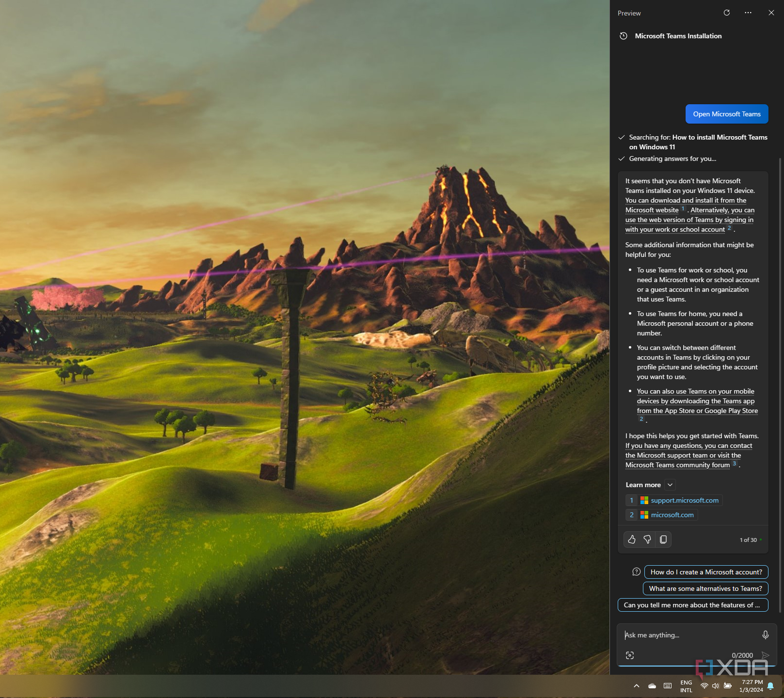Open chat history next to Microsoft Teams Installation
The image size is (784, 698).
coord(624,36)
